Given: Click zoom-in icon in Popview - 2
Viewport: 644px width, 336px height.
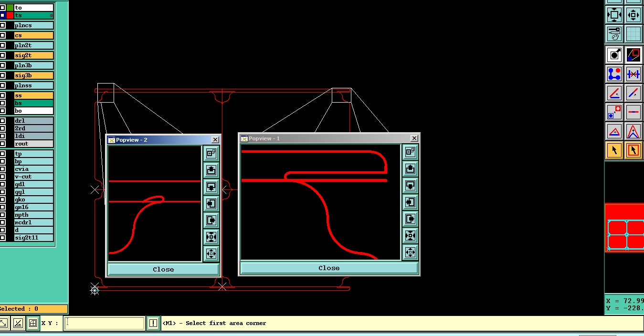Looking at the screenshot, I should click(211, 237).
